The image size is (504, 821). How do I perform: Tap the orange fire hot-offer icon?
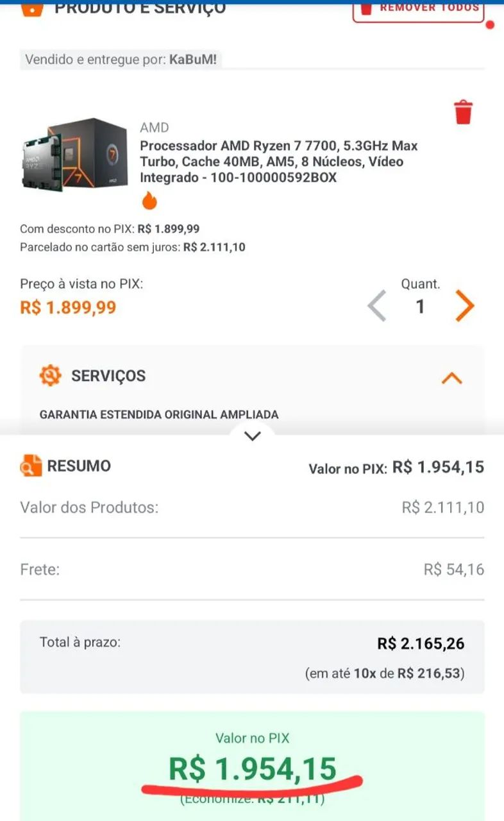coord(149,201)
